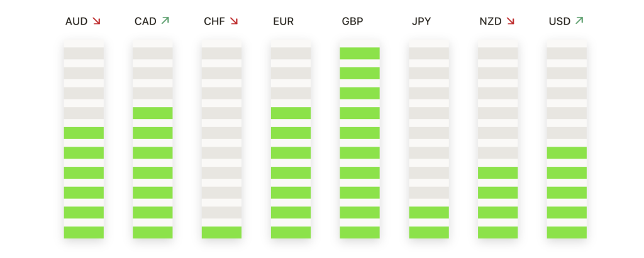Select the CAD currency label
The image size is (644, 258).
(145, 21)
